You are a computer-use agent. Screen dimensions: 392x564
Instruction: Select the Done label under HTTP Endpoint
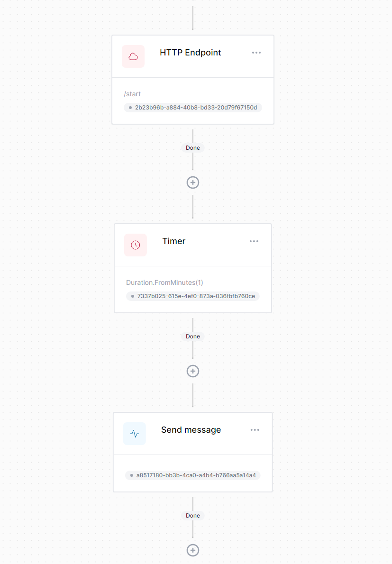tap(192, 147)
